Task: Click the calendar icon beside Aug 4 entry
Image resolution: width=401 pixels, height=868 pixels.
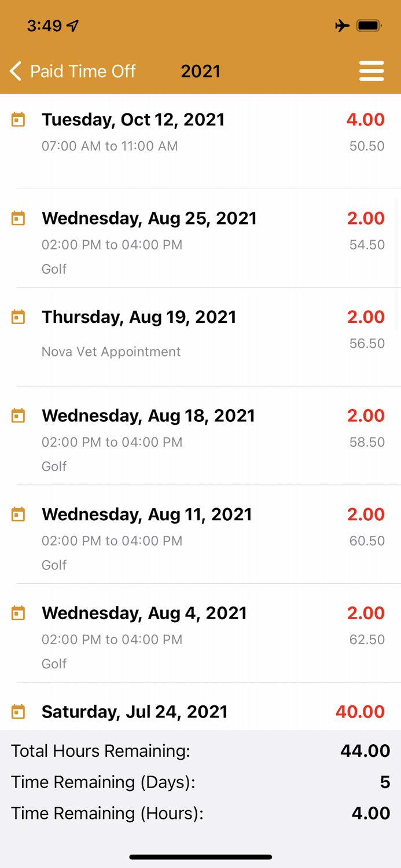Action: [18, 613]
